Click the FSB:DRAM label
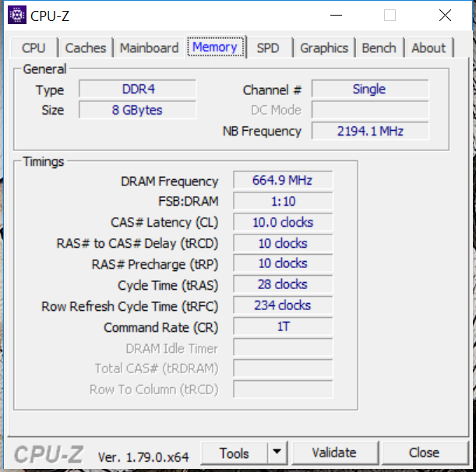Screen dimensions: 476x472 click(x=189, y=202)
